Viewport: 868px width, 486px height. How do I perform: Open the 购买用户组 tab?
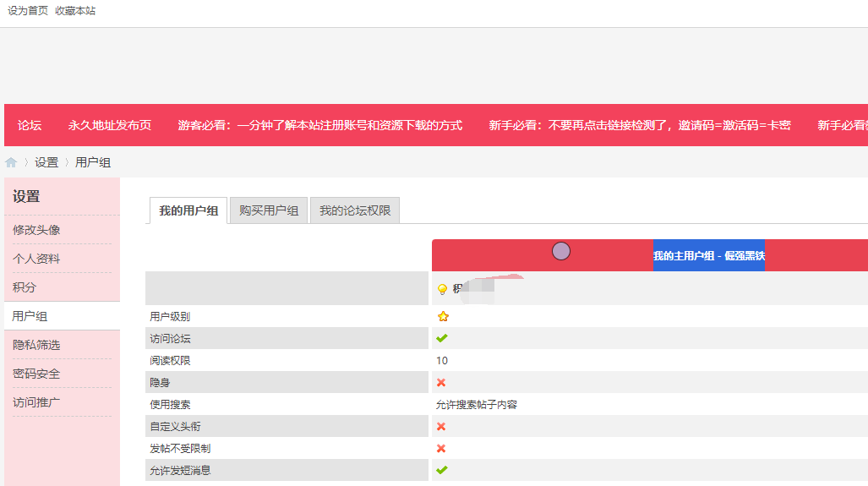point(269,211)
